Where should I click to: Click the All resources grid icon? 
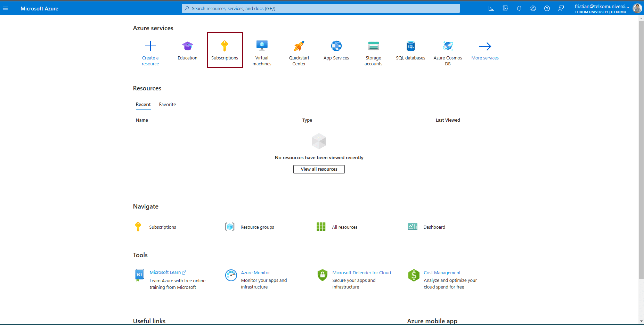pyautogui.click(x=321, y=227)
